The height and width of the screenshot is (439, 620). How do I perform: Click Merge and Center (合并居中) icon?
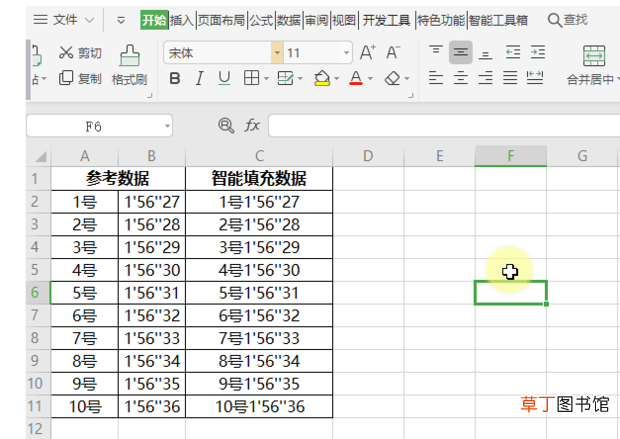click(594, 55)
